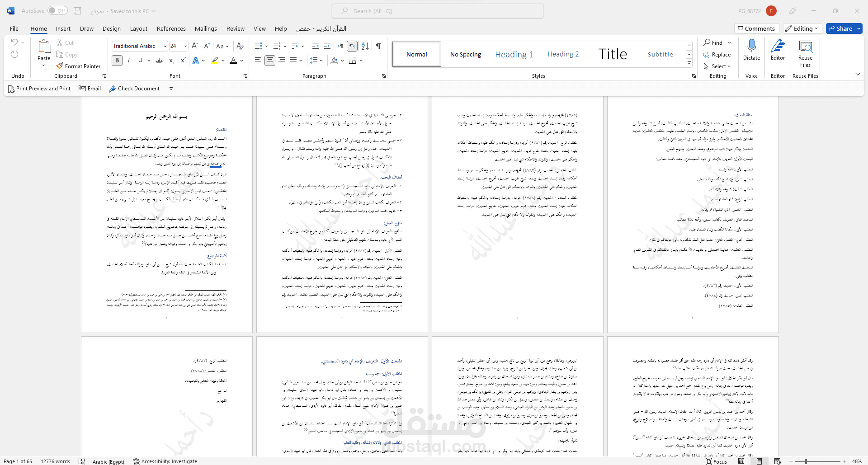
Task: Apply the Heading 1 style
Action: click(x=514, y=54)
